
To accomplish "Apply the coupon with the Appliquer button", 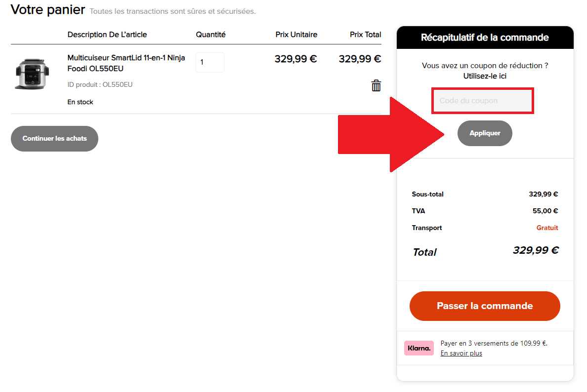I will click(485, 133).
